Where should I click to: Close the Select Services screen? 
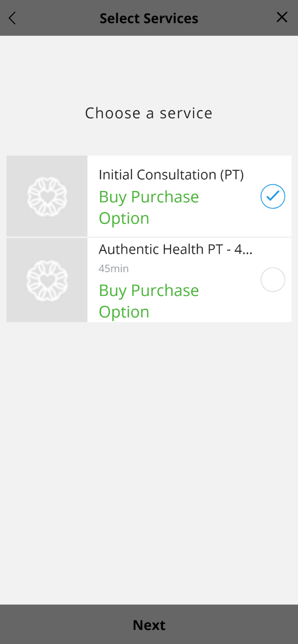click(282, 17)
